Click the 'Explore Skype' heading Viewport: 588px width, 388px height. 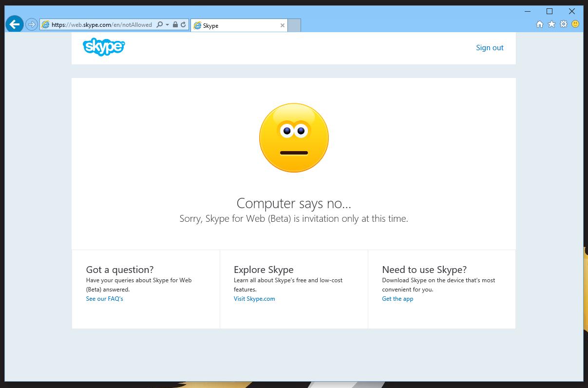point(264,270)
